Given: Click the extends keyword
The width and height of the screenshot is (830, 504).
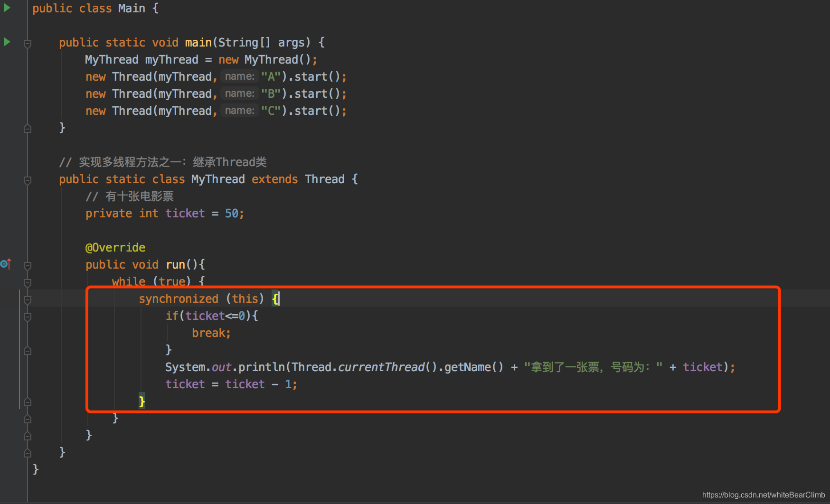Looking at the screenshot, I should click(x=275, y=179).
